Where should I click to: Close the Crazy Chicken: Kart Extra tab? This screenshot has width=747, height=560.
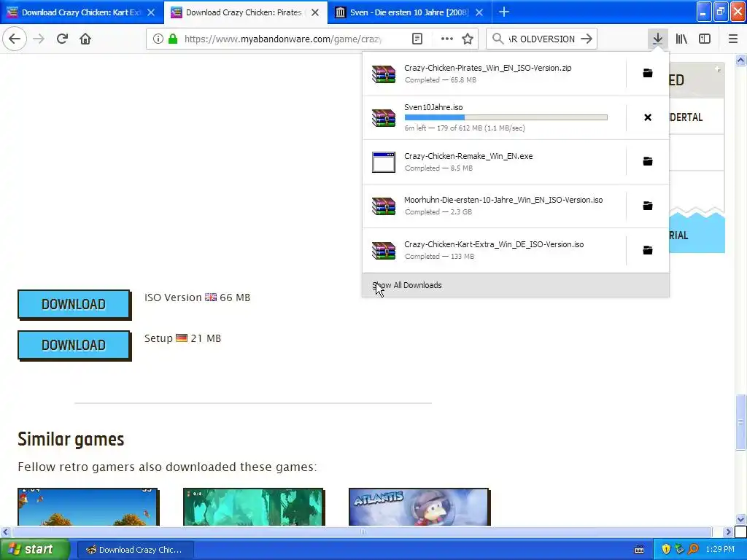pyautogui.click(x=151, y=12)
